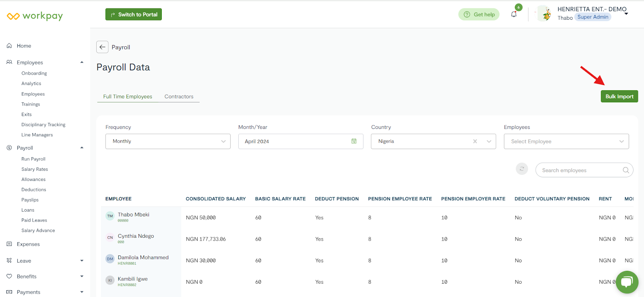Open Paid Leaves in sidebar
The height and width of the screenshot is (297, 644).
pyautogui.click(x=34, y=220)
